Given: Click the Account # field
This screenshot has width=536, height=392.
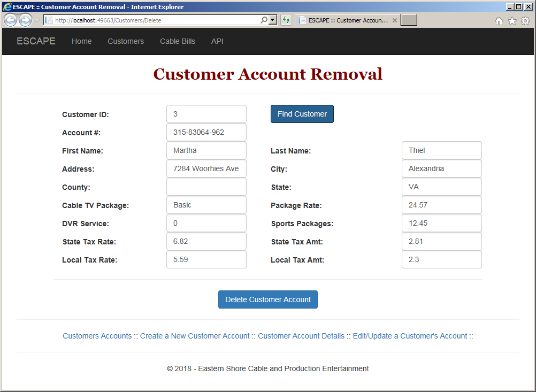Looking at the screenshot, I should coord(206,132).
